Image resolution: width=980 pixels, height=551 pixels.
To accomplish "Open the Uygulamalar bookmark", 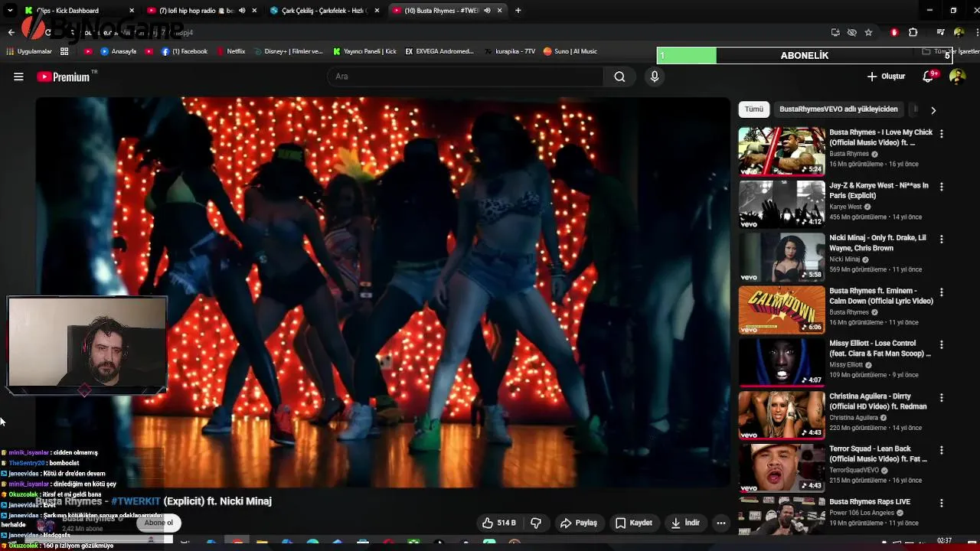I will tap(28, 51).
